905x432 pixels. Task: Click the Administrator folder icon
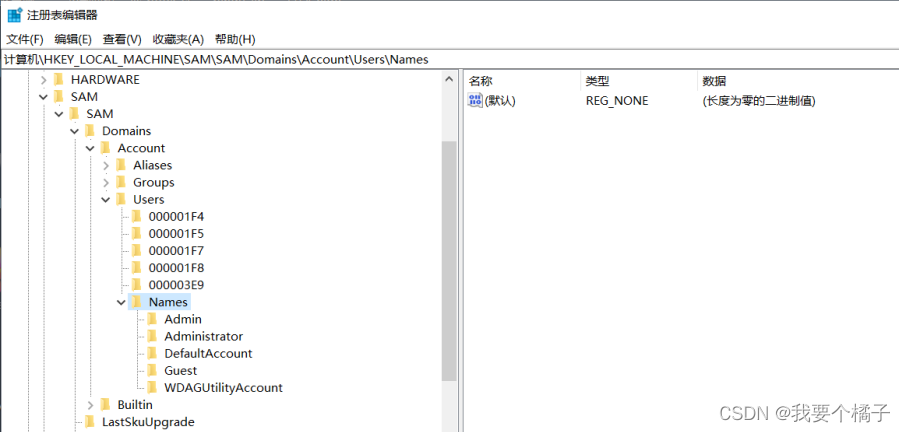pos(152,336)
